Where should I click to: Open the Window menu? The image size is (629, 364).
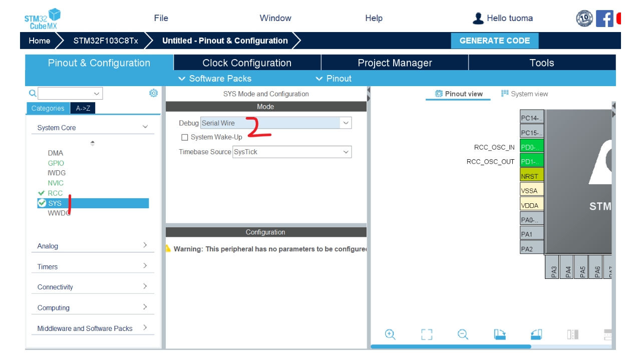tap(275, 18)
